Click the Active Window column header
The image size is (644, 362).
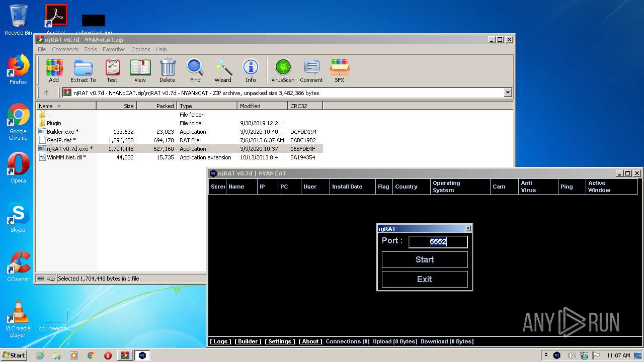[x=612, y=187]
